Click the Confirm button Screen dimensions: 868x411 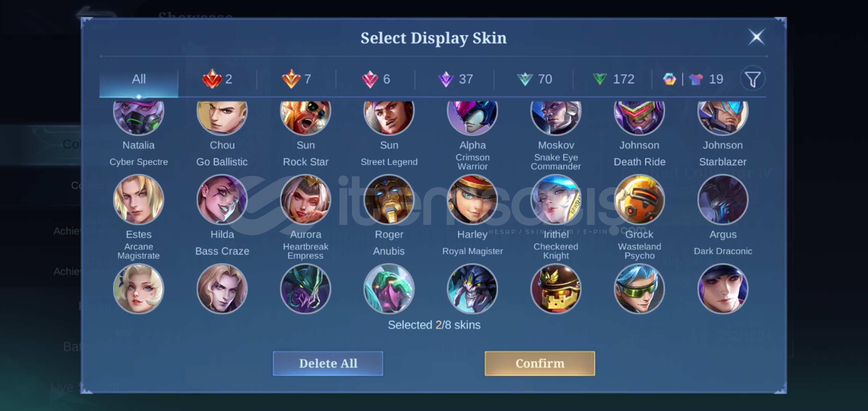tap(540, 363)
